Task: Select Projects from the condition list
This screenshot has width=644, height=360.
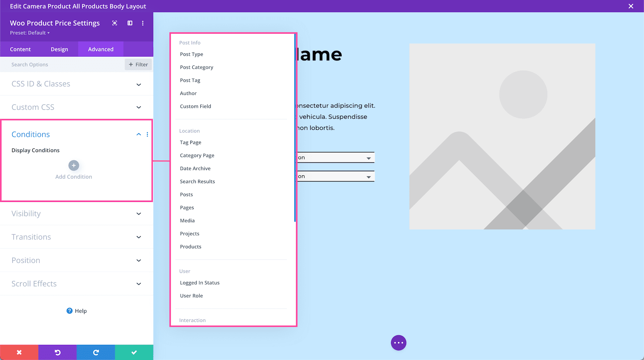Action: tap(190, 234)
